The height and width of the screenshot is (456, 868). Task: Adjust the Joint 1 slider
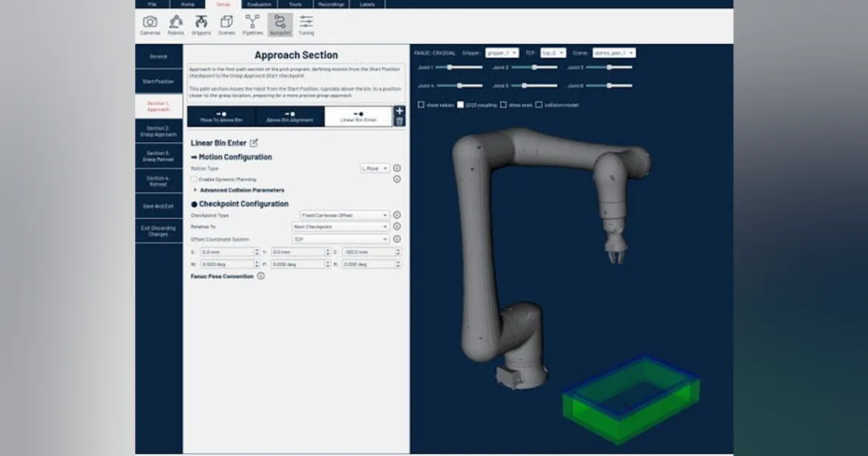click(459, 67)
